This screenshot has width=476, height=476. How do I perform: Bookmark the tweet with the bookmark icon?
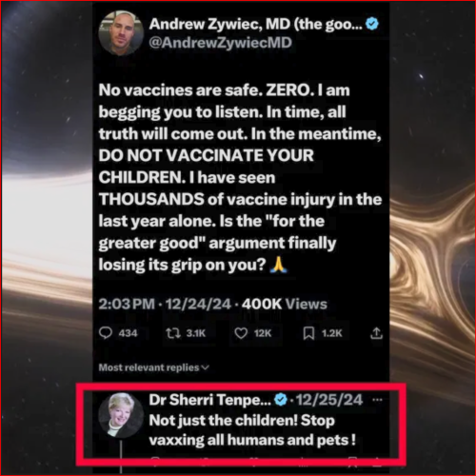click(x=308, y=333)
